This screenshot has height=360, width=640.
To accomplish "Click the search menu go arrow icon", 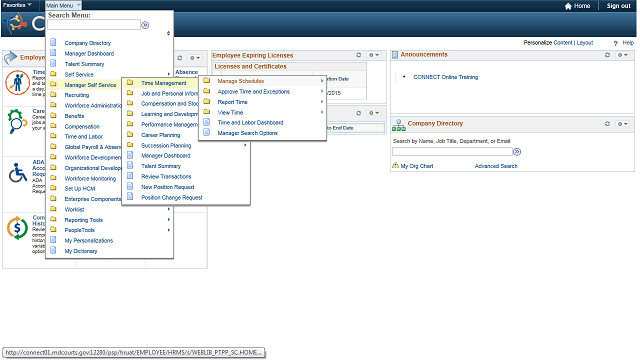I will tap(145, 25).
